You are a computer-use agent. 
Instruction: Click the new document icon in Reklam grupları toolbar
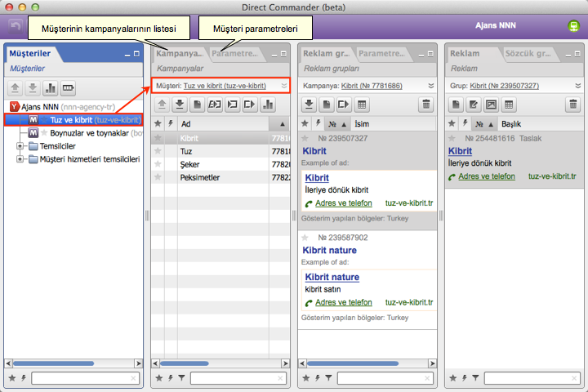click(x=327, y=105)
